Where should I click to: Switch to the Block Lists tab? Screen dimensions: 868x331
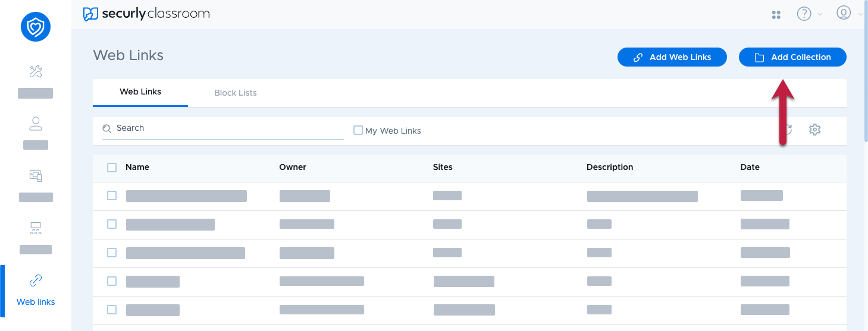coord(236,93)
